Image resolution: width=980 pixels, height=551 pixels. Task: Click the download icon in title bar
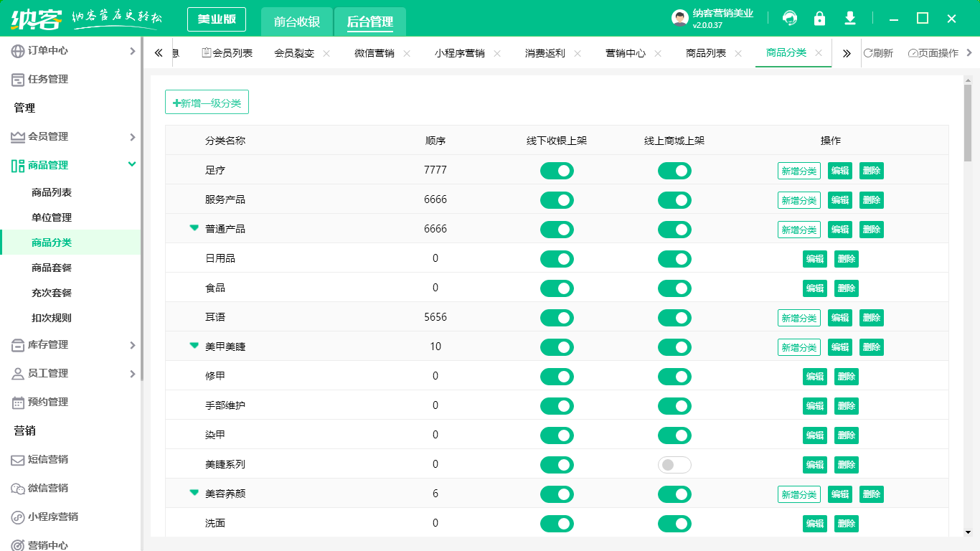(x=850, y=19)
